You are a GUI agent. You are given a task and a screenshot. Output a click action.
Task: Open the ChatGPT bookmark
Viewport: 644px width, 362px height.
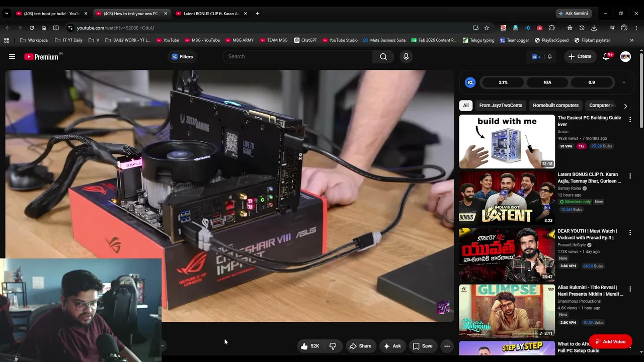[x=305, y=40]
